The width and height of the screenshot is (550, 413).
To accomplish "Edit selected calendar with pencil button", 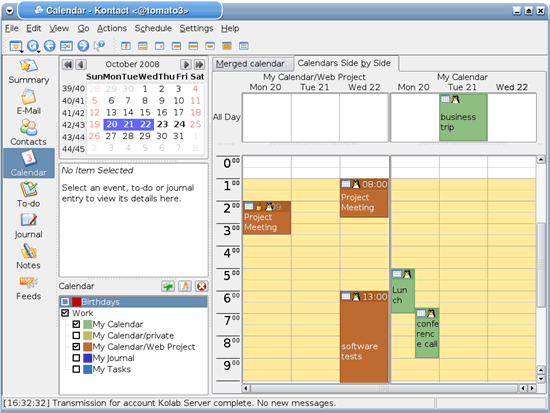I will (x=185, y=286).
